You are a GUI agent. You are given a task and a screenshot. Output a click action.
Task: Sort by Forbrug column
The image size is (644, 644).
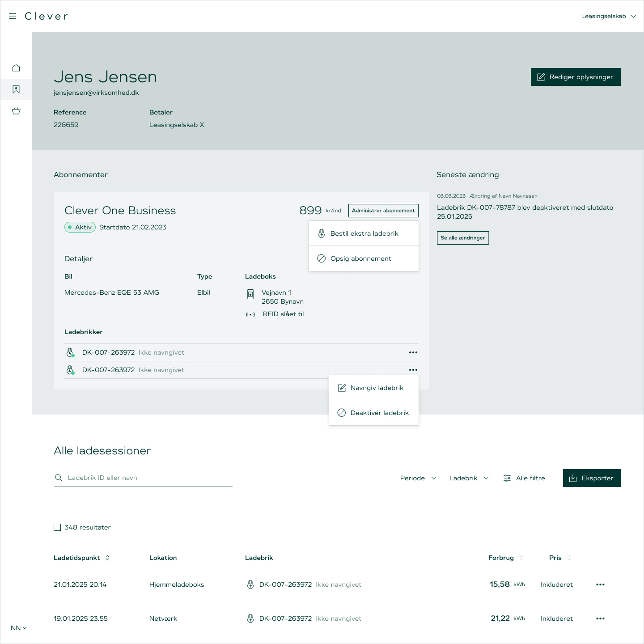click(521, 558)
